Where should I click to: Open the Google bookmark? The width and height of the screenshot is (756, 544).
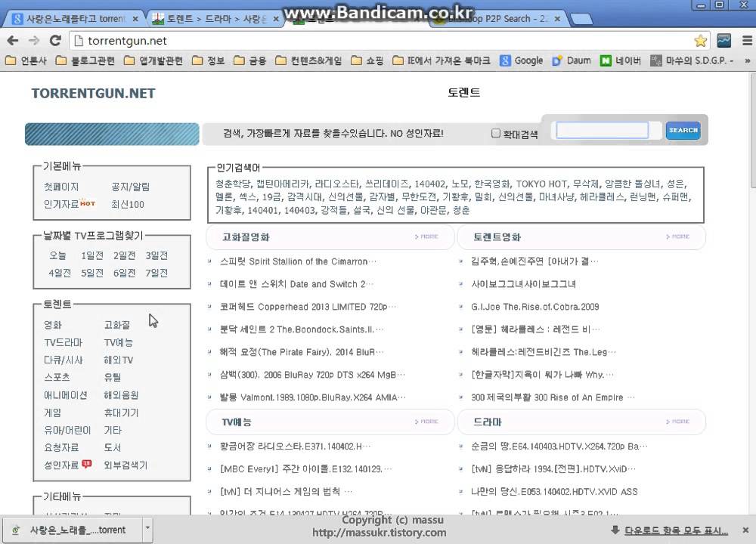[521, 60]
